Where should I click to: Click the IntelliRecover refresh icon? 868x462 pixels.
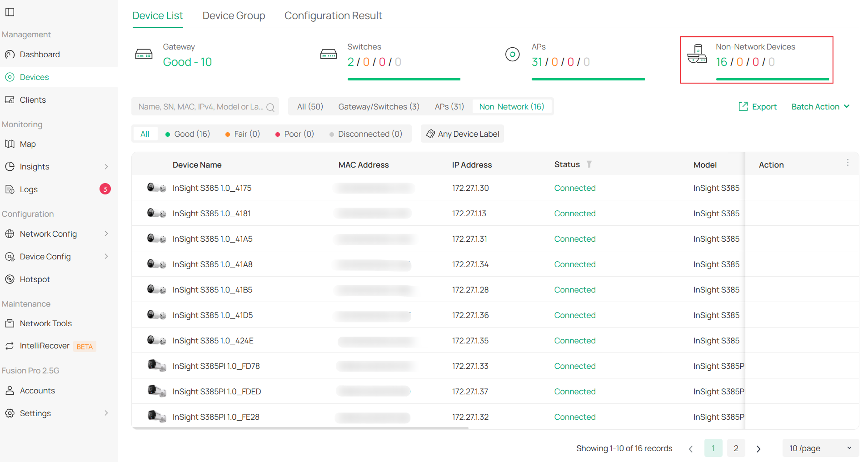coord(10,346)
